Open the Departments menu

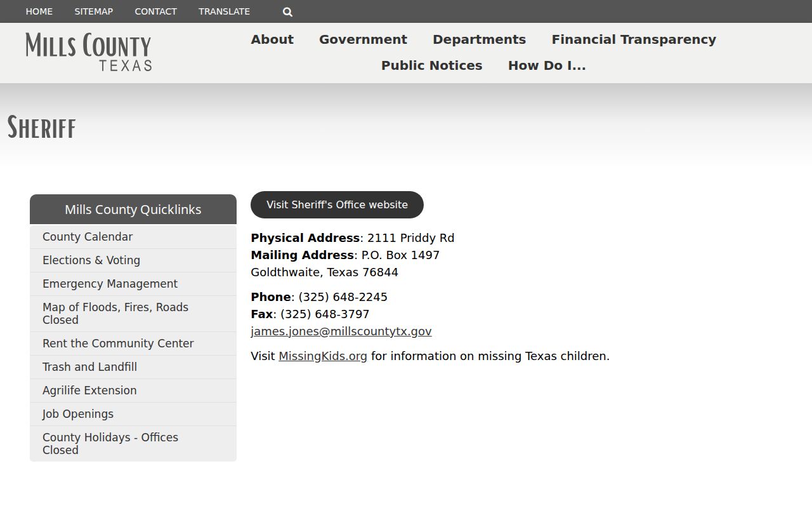(x=480, y=39)
